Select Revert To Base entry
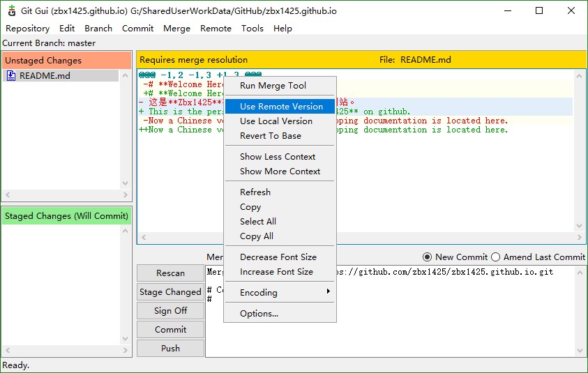This screenshot has width=588, height=373. [280, 136]
